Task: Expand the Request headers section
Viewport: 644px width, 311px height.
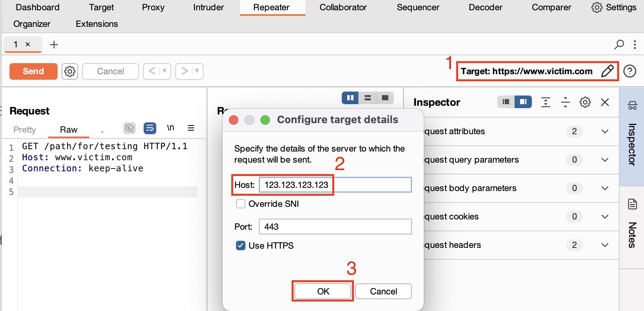Action: (605, 245)
